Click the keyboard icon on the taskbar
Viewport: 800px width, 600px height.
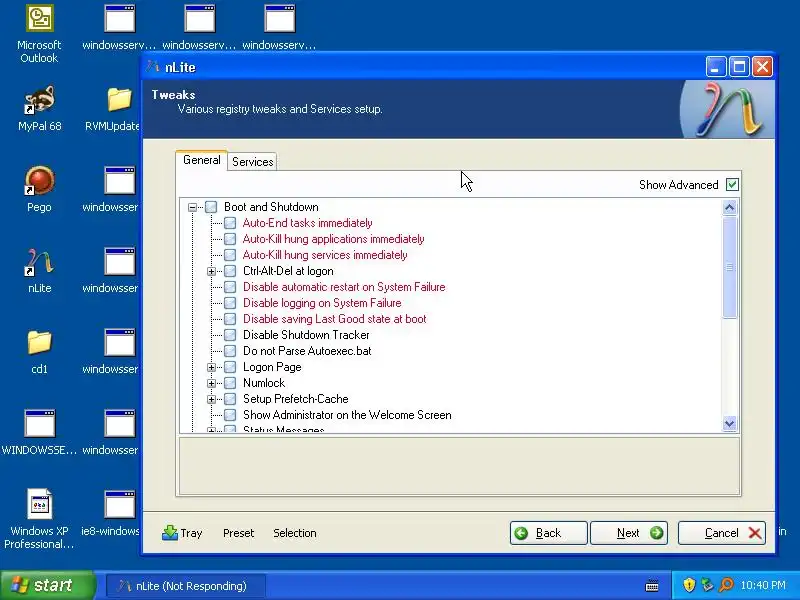[x=652, y=585]
